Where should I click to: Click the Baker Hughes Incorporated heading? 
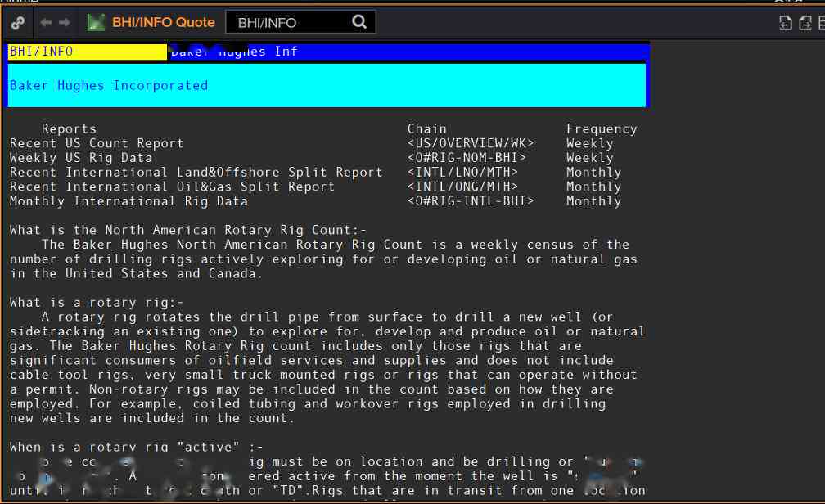(109, 85)
